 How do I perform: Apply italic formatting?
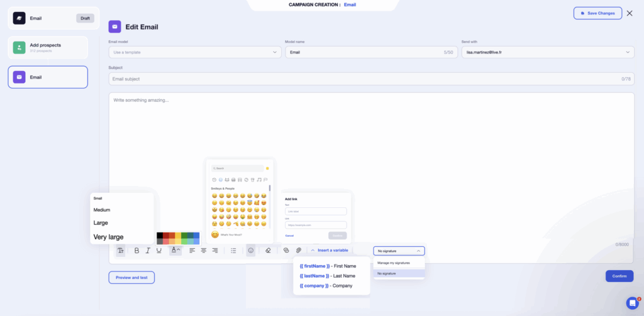pos(148,250)
